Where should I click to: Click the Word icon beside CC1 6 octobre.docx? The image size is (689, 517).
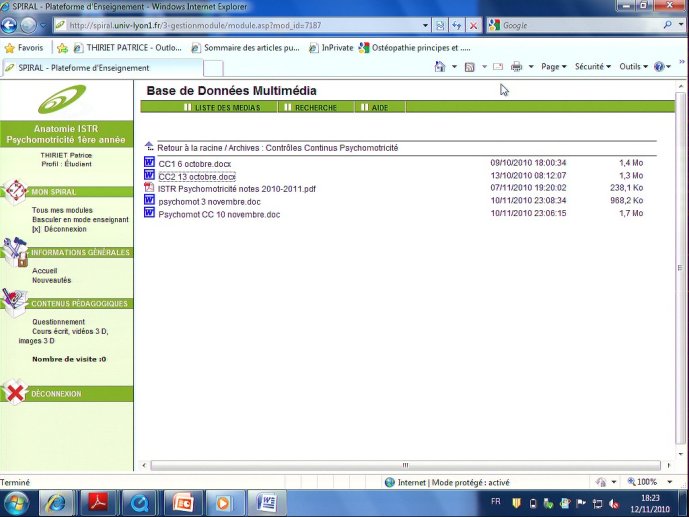tap(149, 162)
